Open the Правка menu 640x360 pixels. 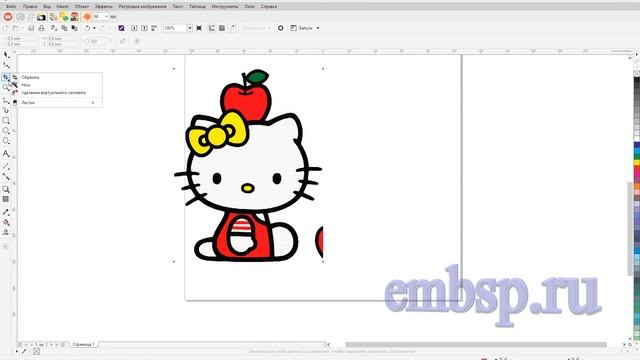(30, 7)
